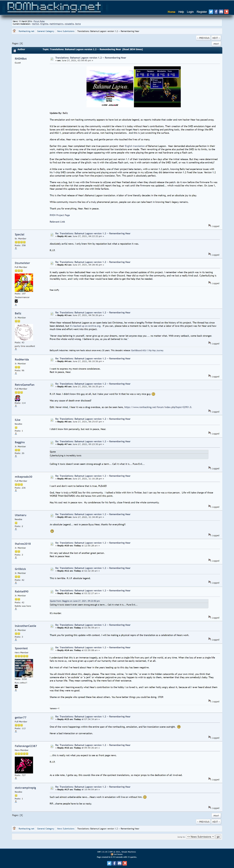Click the Logged icon in Special's post
Viewport: 234px width, 868px height.
(210, 254)
